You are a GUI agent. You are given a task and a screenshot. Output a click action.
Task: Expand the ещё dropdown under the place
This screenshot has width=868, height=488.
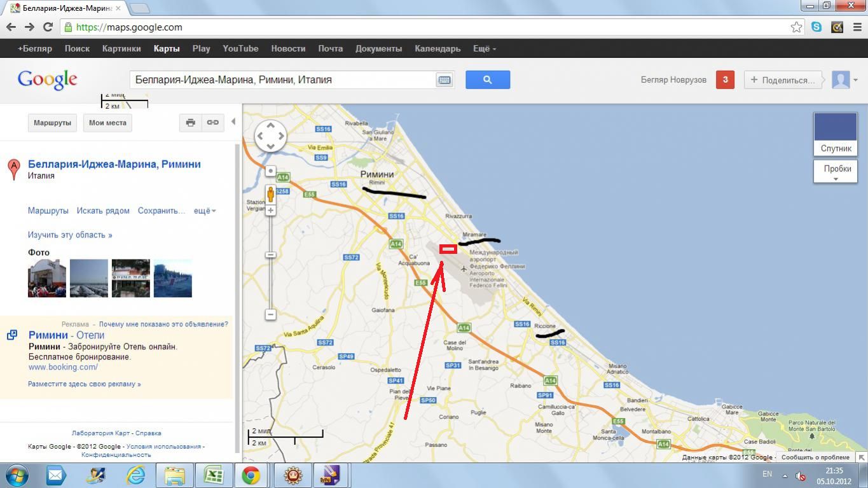pos(205,211)
